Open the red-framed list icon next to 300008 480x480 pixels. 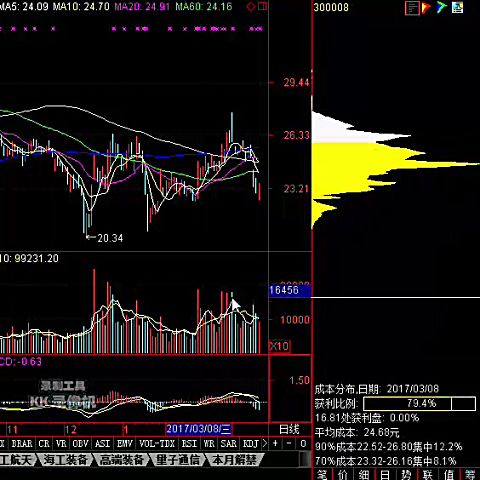pos(412,8)
